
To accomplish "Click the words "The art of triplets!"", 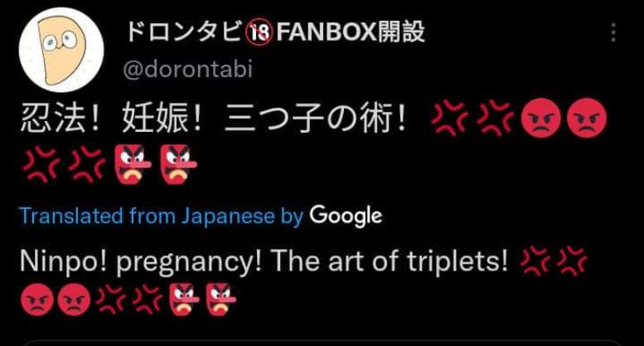I will (x=389, y=261).
